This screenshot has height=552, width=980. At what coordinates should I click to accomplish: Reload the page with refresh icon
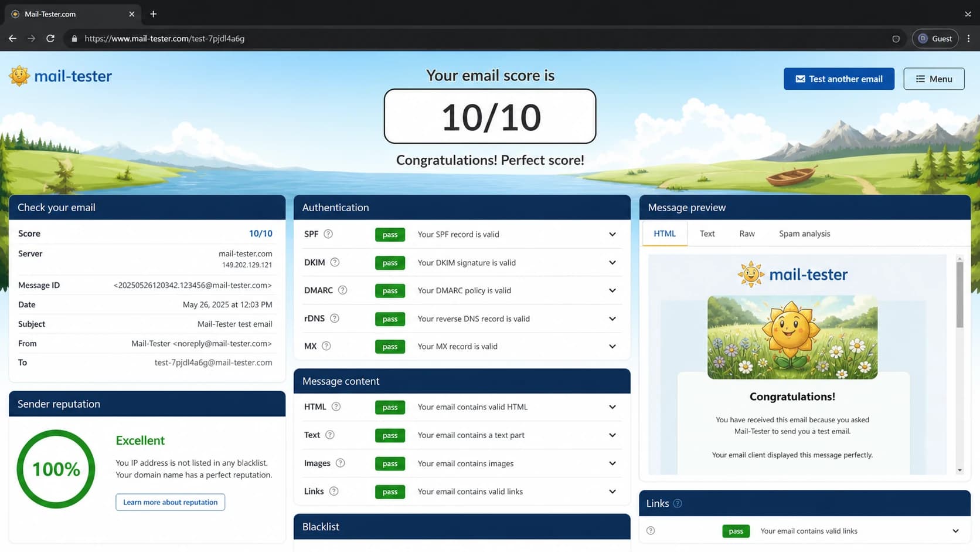pos(50,38)
